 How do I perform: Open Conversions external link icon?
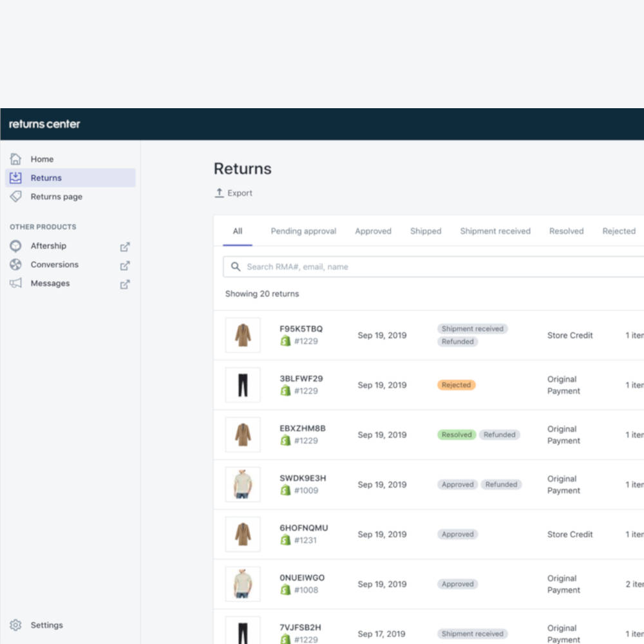point(125,265)
